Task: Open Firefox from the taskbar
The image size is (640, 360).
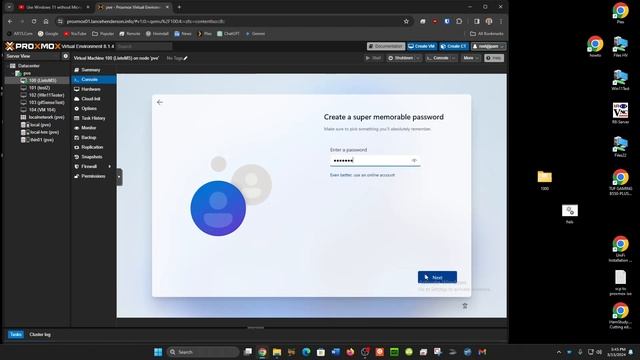Action: [350, 352]
